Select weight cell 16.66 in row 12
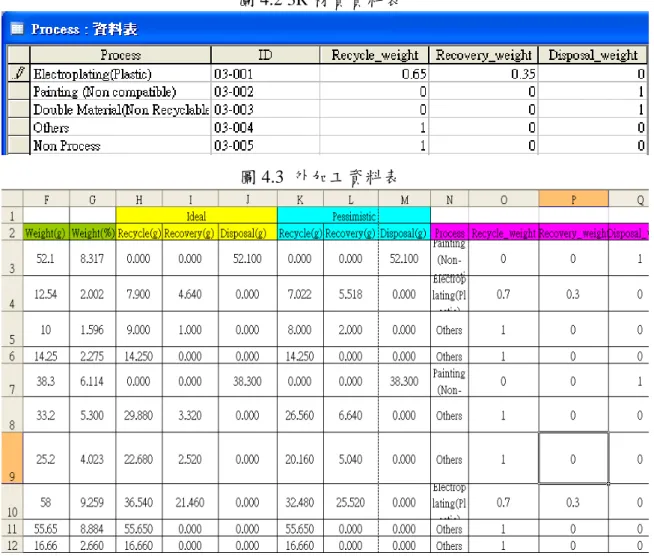The image size is (654, 556). point(46,545)
